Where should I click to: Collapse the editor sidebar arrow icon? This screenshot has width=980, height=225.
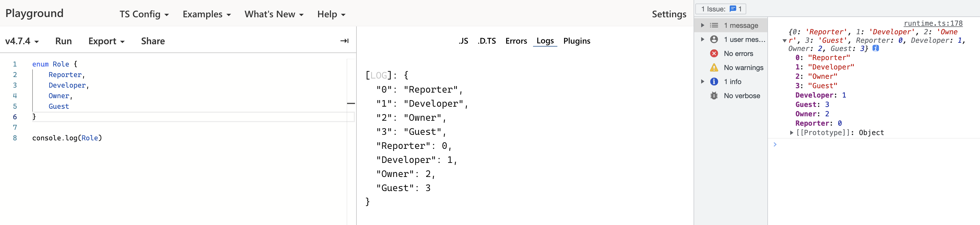pyautogui.click(x=344, y=41)
